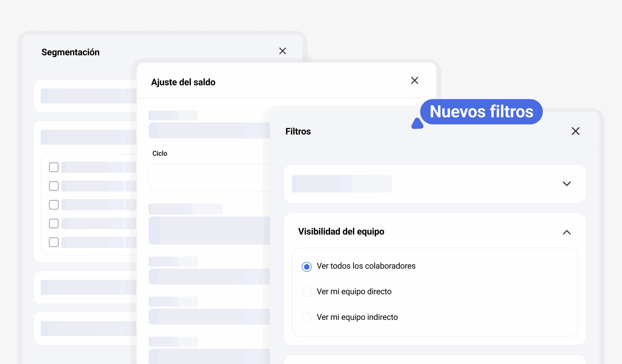Check the last checkbox in Segmentación
Image resolution: width=622 pixels, height=364 pixels.
tap(53, 242)
